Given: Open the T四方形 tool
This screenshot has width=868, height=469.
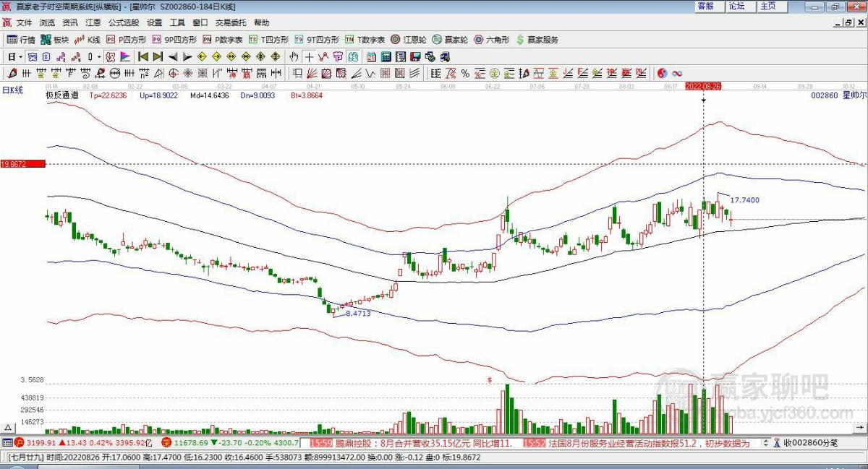Looking at the screenshot, I should [268, 40].
